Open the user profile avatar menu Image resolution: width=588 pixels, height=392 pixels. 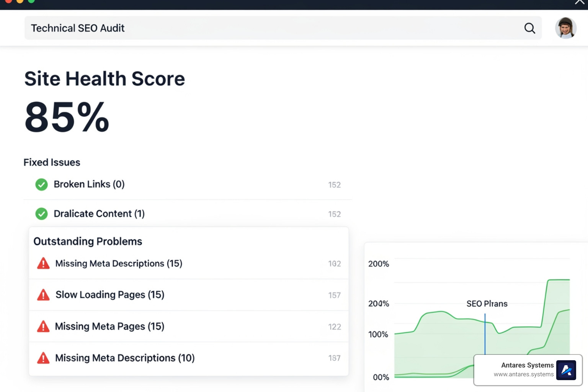566,28
